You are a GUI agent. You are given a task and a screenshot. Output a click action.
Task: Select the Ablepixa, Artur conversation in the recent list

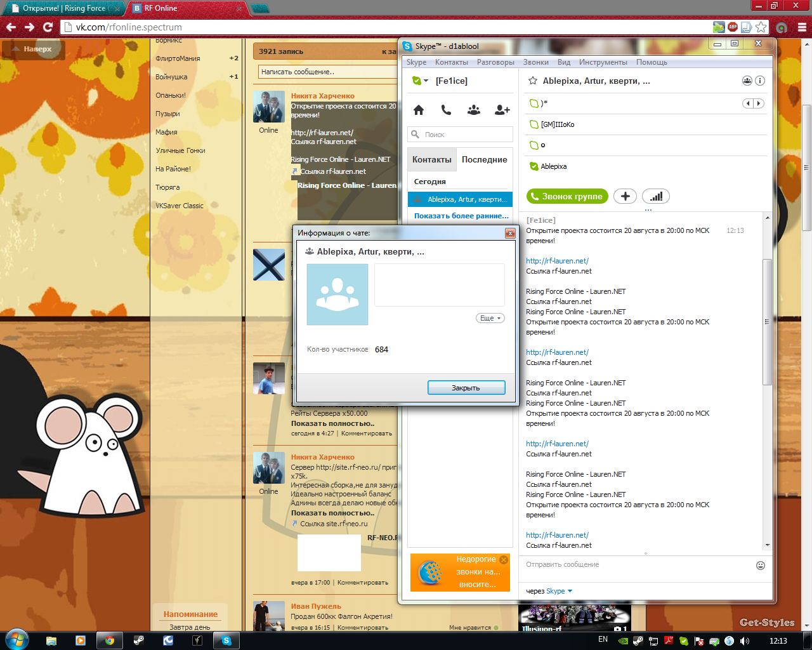tap(460, 199)
